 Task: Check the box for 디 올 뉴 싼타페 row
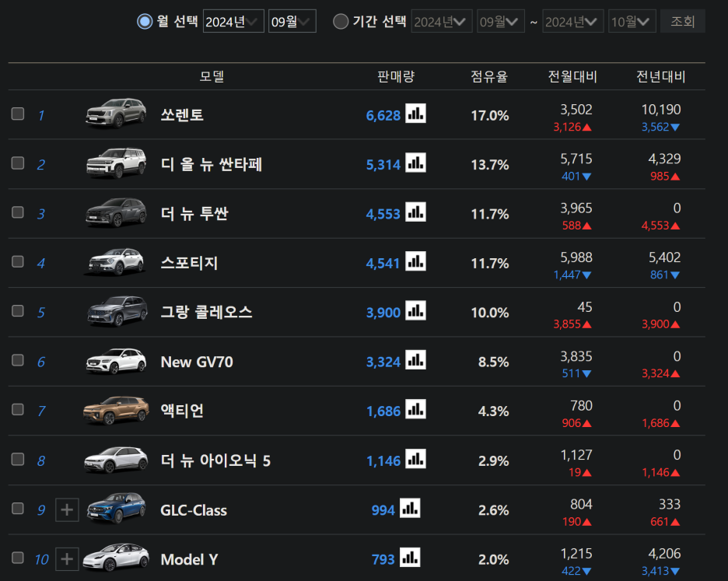[18, 163]
